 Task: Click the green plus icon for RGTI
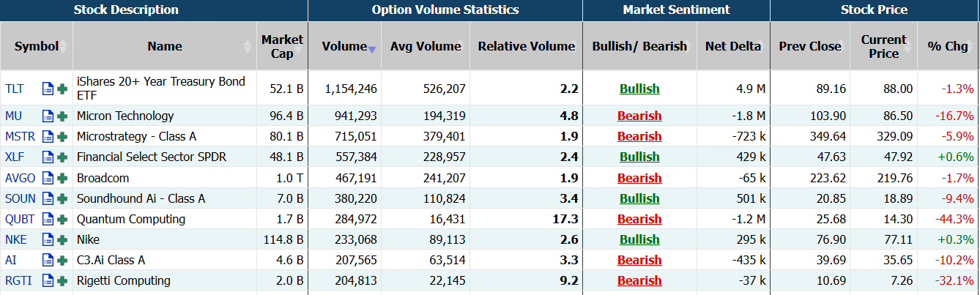coord(62,280)
